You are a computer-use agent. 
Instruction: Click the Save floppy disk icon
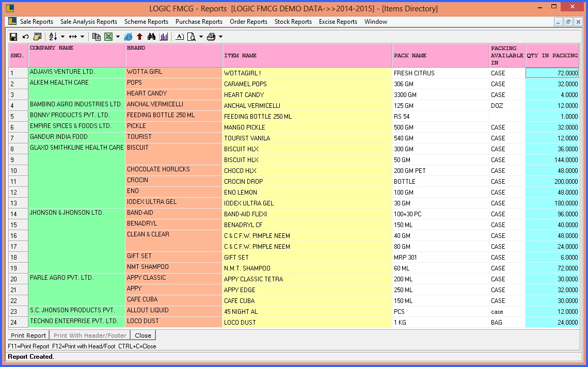coord(13,37)
